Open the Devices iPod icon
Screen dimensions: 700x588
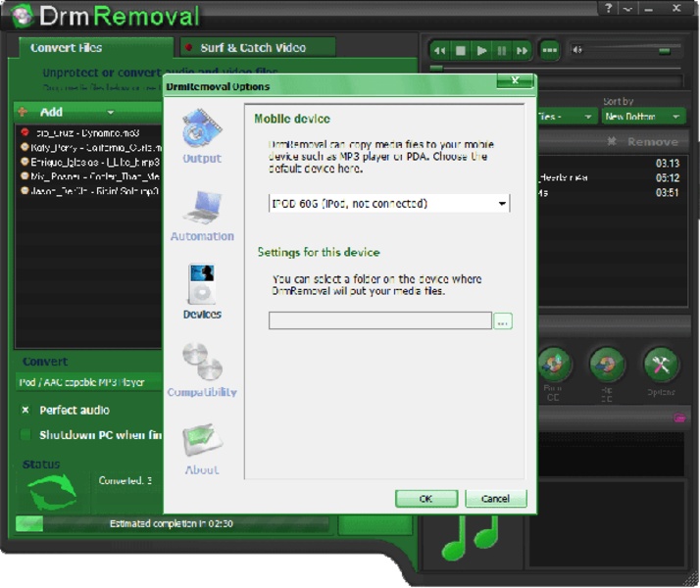tap(202, 284)
